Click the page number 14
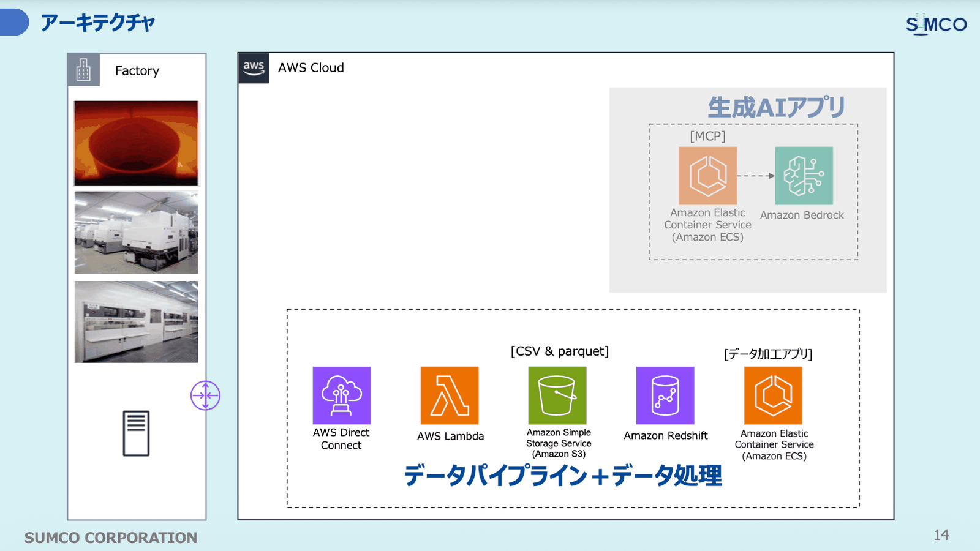 tap(941, 535)
